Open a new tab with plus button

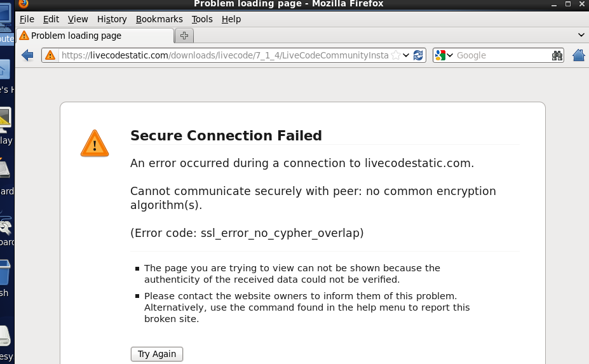[184, 36]
